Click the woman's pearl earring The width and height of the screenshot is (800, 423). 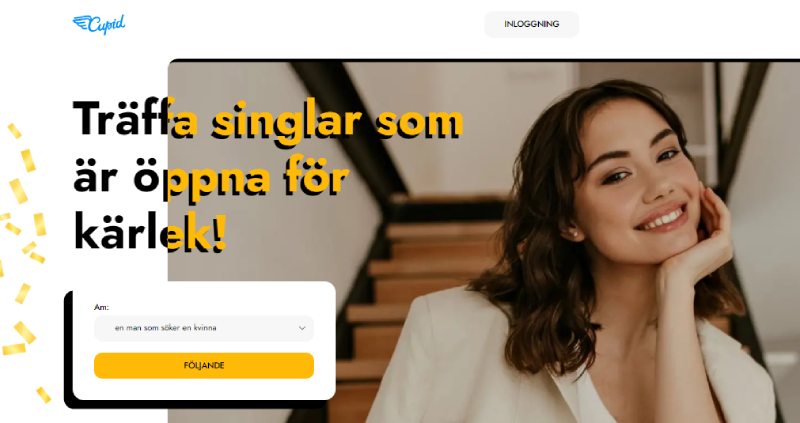574,234
